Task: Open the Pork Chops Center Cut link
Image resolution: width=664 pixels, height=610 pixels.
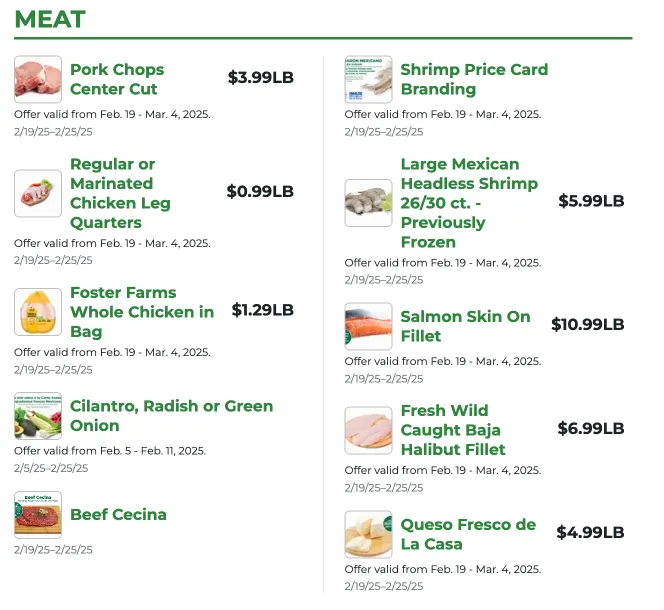Action: (x=117, y=80)
